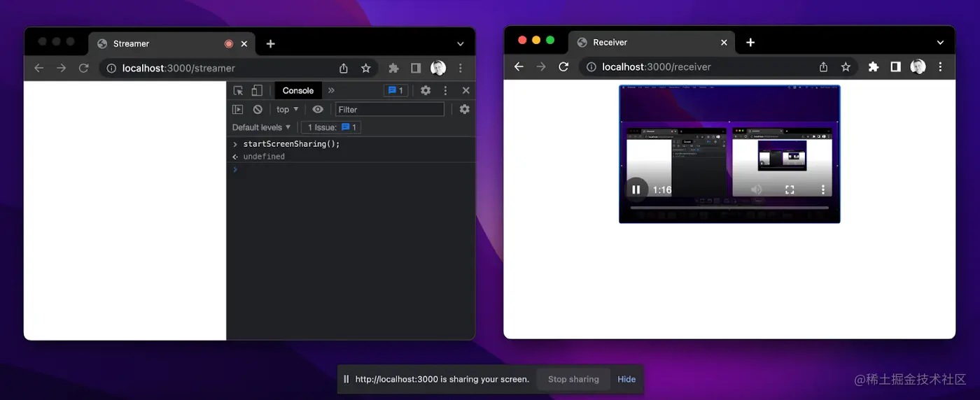
Task: Go back in the Receiver window
Action: click(x=519, y=66)
